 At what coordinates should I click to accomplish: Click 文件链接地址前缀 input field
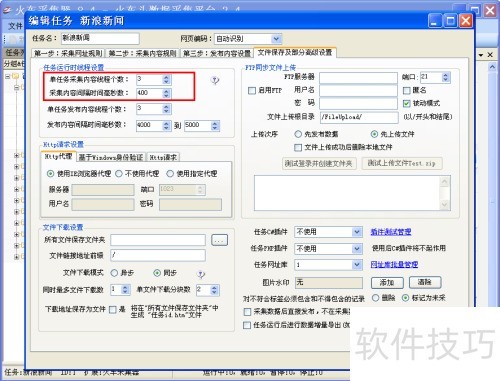coord(158,256)
